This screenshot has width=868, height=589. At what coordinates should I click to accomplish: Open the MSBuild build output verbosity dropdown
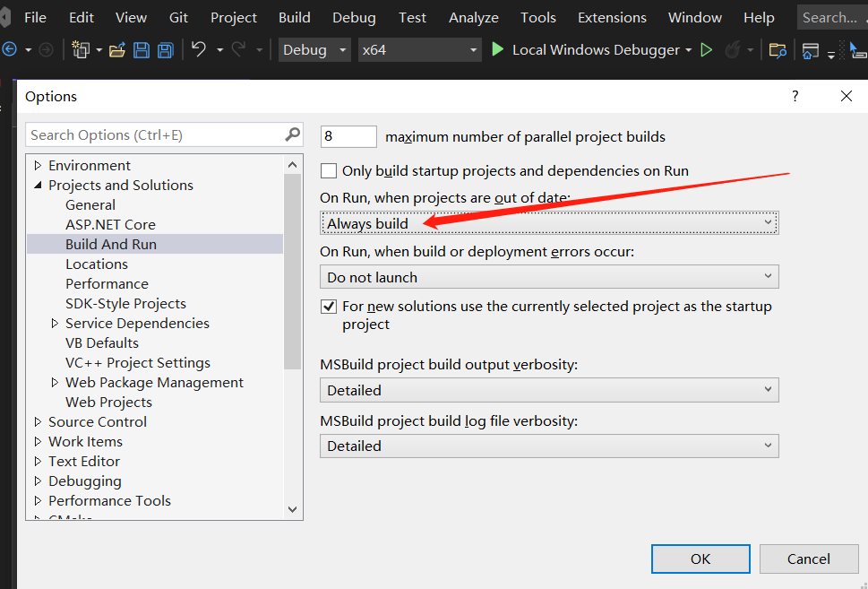tap(766, 390)
